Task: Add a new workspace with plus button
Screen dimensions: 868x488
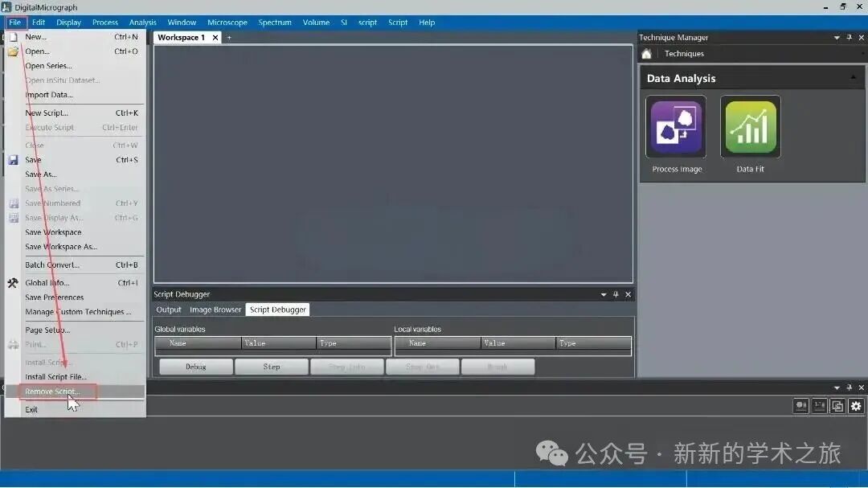Action: [x=229, y=38]
